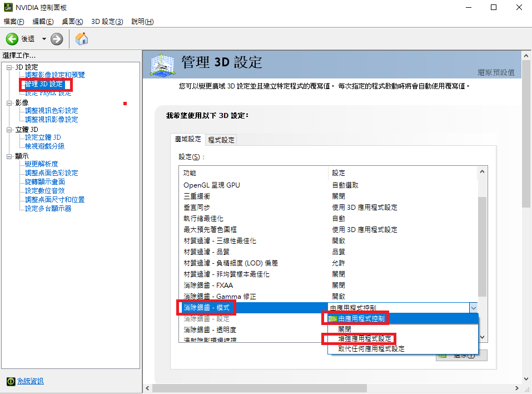532x394 pixels.
Task: Select the OpenGL 呈現 GPU row
Action: [x=328, y=185]
